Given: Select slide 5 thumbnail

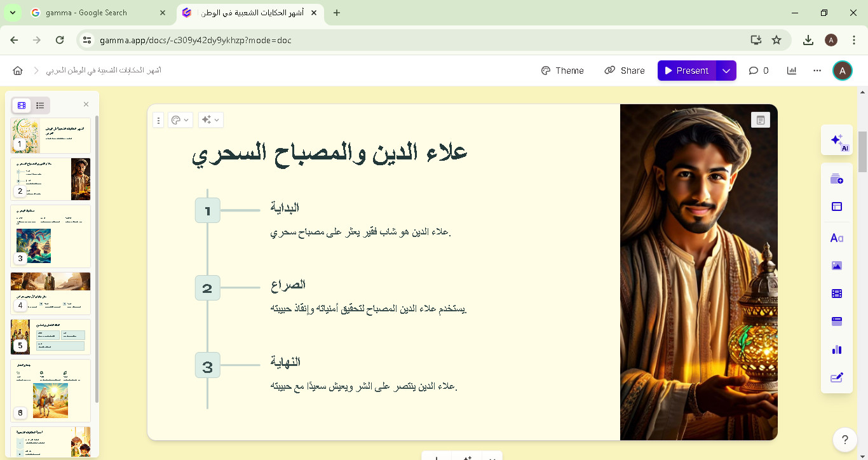Looking at the screenshot, I should click(x=50, y=337).
